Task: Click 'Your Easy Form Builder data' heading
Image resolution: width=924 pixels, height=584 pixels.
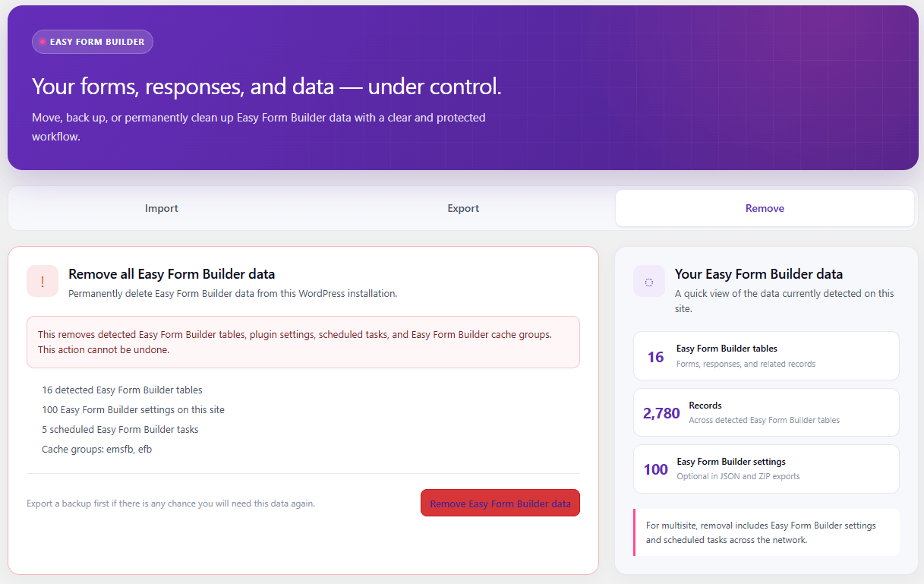Action: 758,274
